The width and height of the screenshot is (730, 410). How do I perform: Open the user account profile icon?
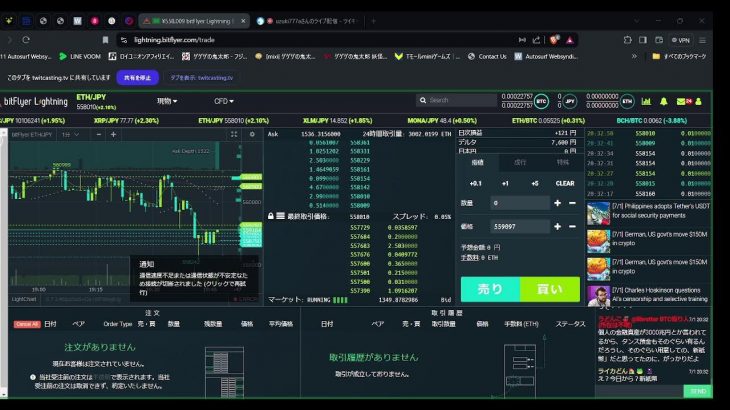tap(698, 101)
